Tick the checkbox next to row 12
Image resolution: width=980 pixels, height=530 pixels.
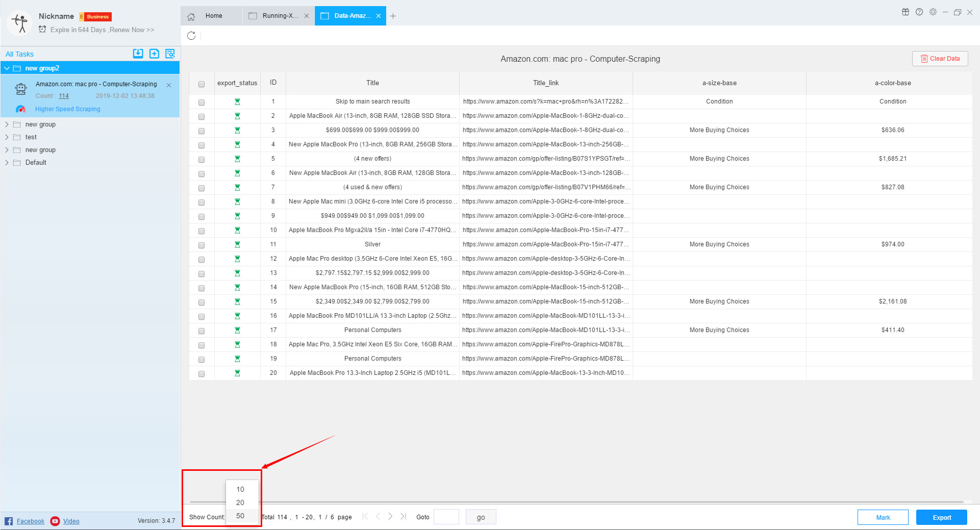202,259
